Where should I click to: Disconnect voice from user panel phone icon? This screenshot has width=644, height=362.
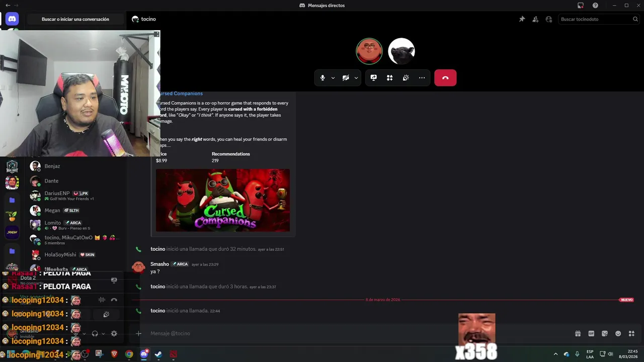pos(114,300)
